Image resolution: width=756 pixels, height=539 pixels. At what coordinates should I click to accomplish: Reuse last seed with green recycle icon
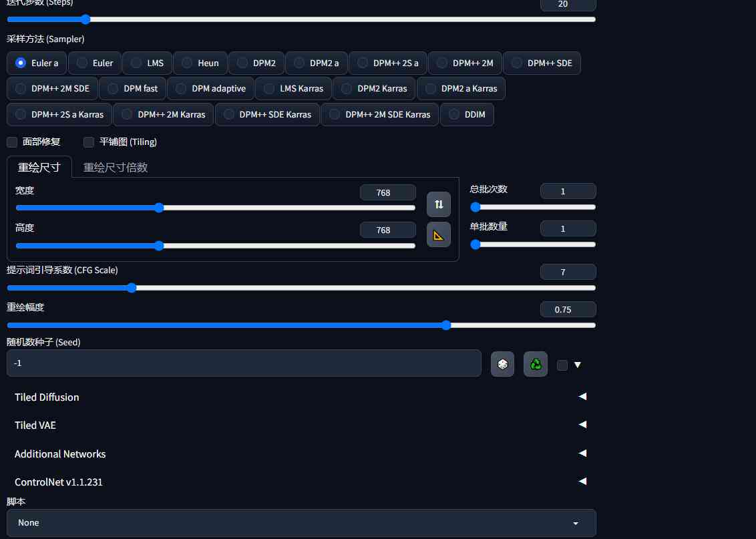click(x=535, y=364)
